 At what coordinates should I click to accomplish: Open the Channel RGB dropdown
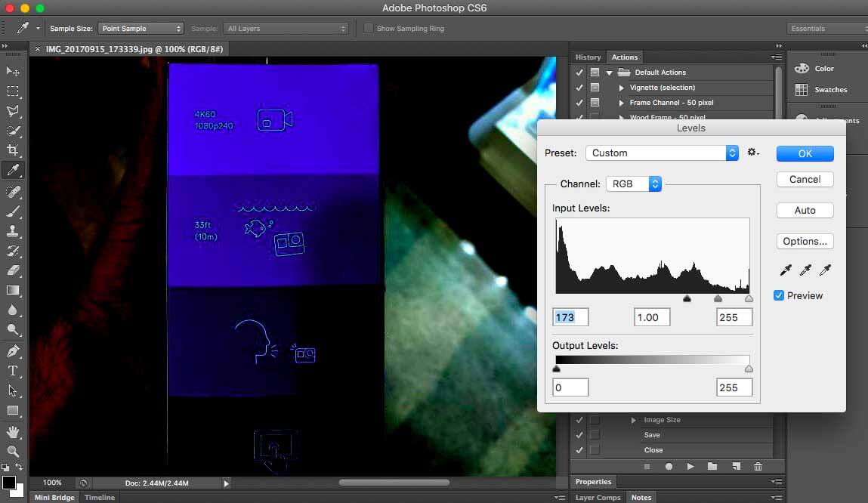634,184
